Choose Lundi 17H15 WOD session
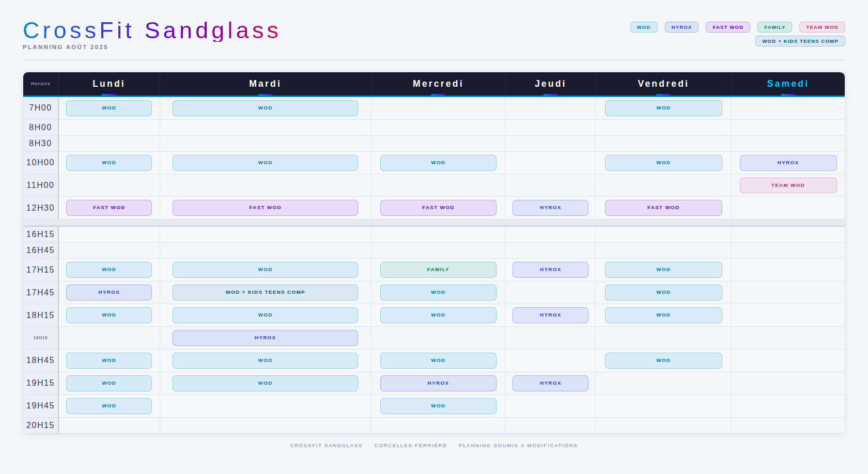Screen dimensions: 868x474 pyautogui.click(x=109, y=270)
